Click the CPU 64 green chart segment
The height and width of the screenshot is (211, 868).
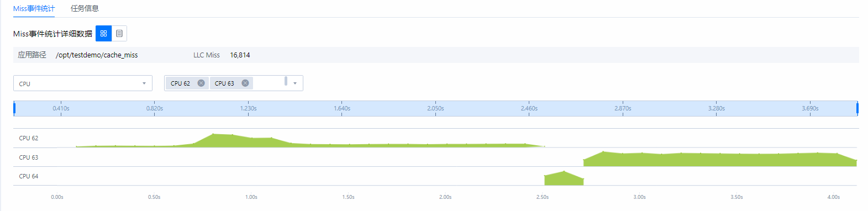coord(564,179)
